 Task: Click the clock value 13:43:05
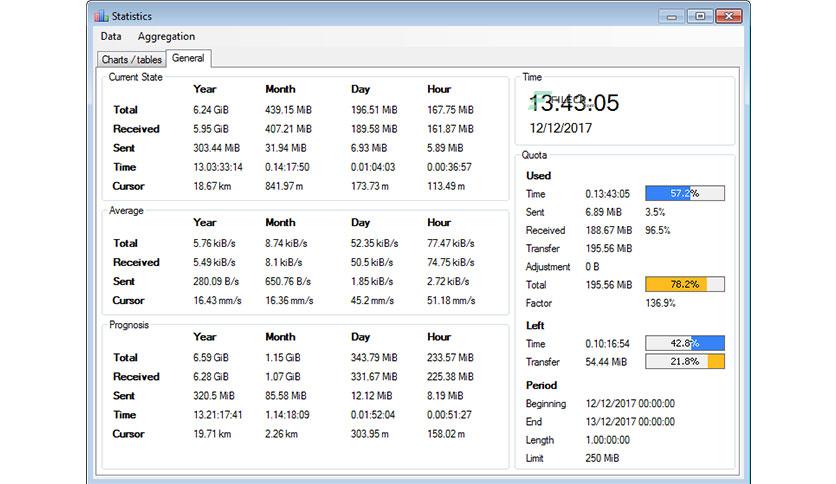click(574, 103)
